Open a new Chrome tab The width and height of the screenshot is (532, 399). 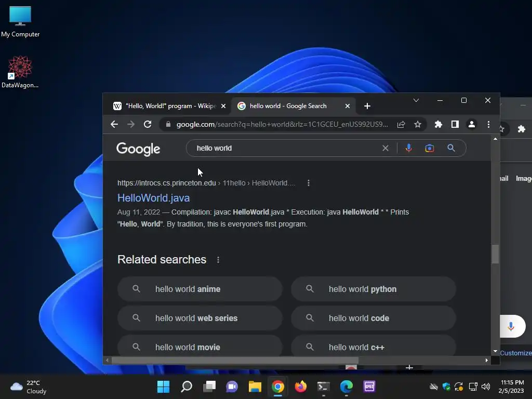pyautogui.click(x=367, y=106)
